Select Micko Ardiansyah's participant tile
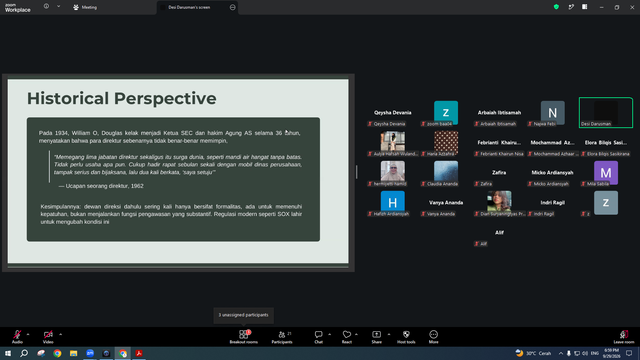The width and height of the screenshot is (640, 360). click(553, 173)
